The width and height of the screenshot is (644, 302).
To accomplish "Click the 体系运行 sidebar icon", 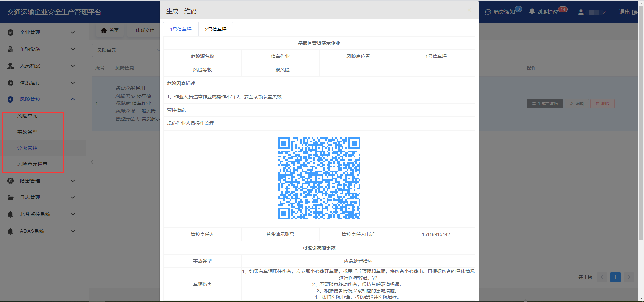I will coord(11,83).
